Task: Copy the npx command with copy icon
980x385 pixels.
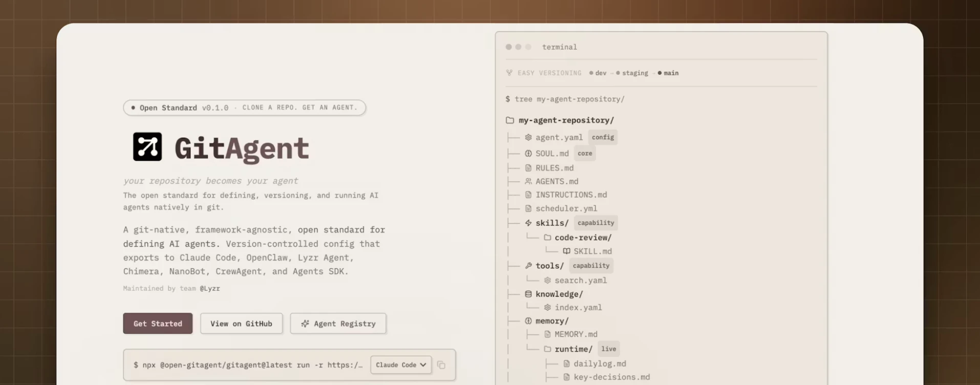Action: [x=441, y=365]
